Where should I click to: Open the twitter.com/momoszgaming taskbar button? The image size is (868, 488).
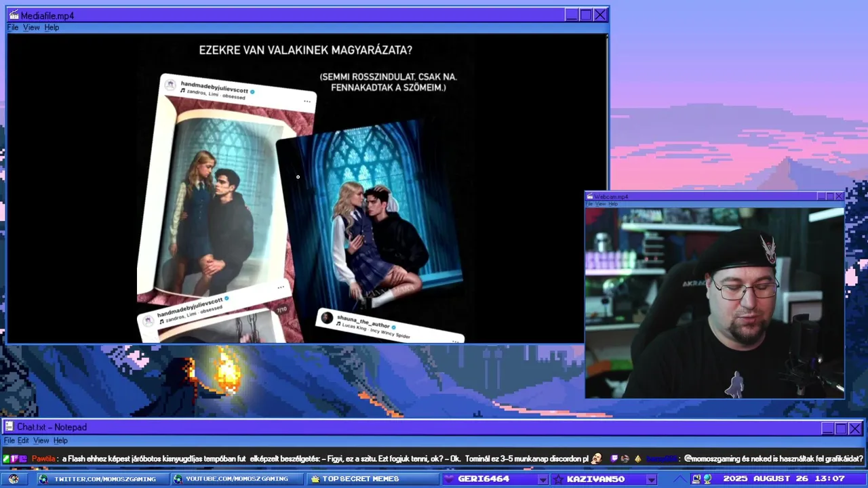pyautogui.click(x=102, y=479)
